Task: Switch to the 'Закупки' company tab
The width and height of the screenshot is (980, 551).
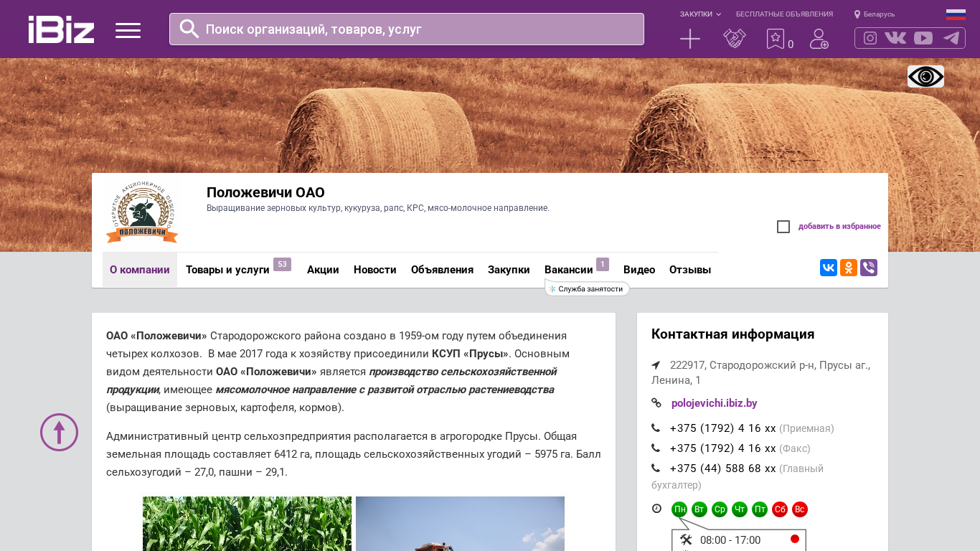Action: click(x=509, y=270)
